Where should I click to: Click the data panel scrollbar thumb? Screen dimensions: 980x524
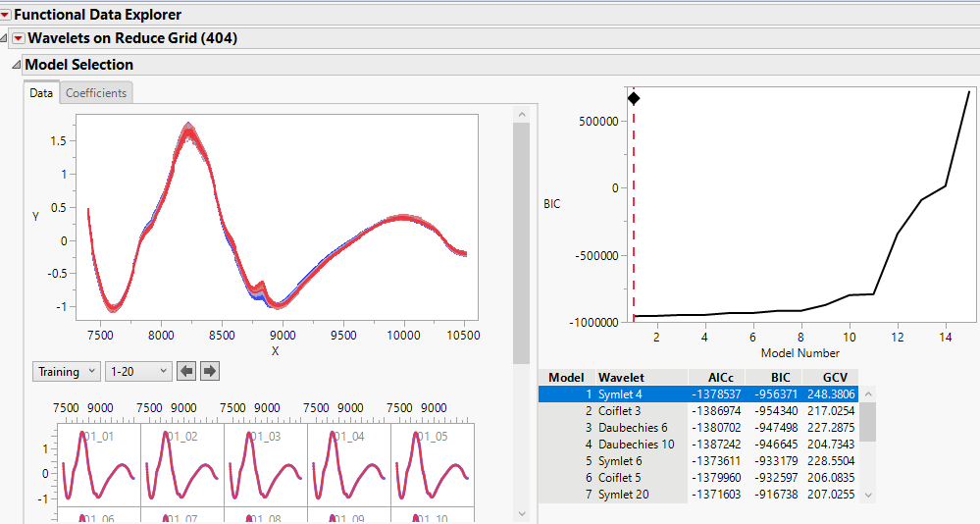point(522,243)
